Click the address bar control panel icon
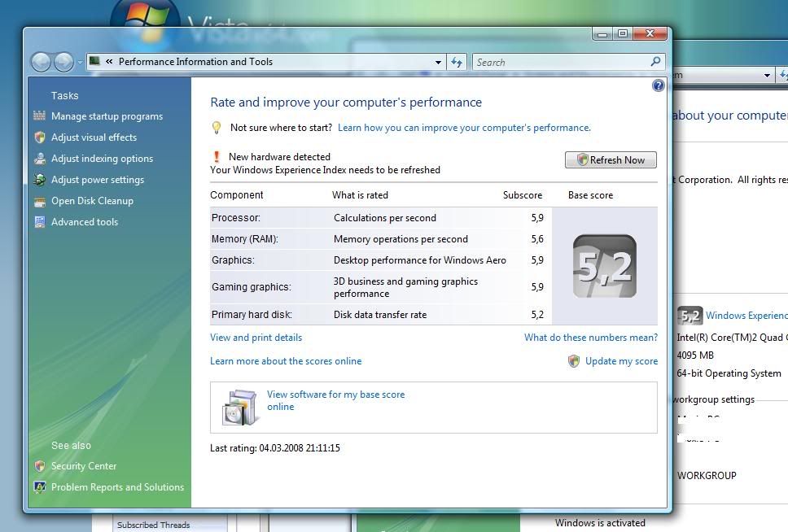 click(94, 61)
